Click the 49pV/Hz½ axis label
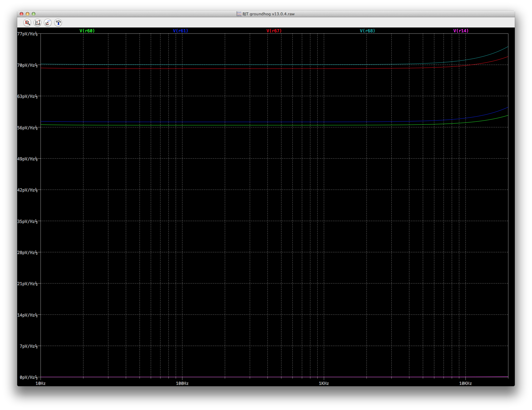The height and width of the screenshot is (410, 532). point(28,159)
